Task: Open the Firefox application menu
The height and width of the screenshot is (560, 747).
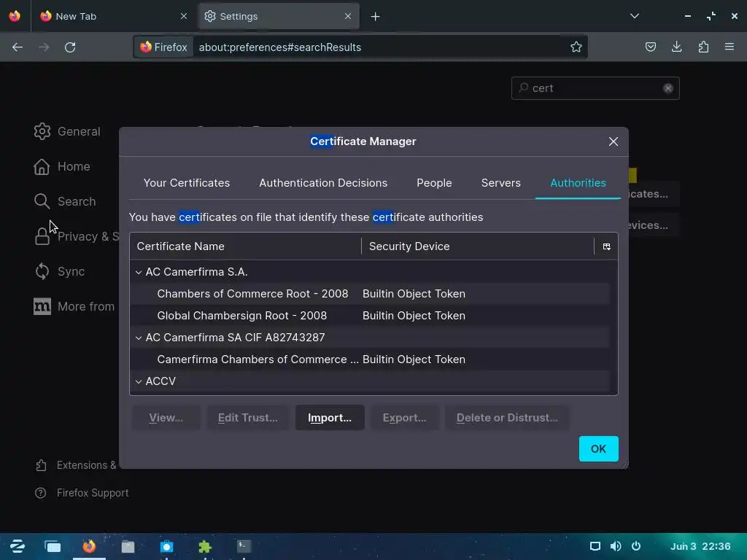Action: pyautogui.click(x=729, y=47)
